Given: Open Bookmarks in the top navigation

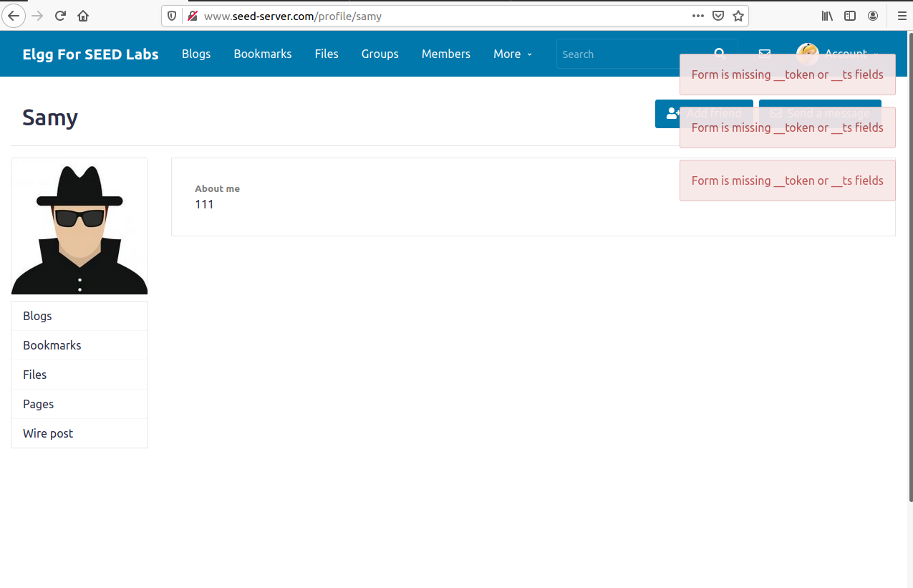Looking at the screenshot, I should tap(263, 54).
